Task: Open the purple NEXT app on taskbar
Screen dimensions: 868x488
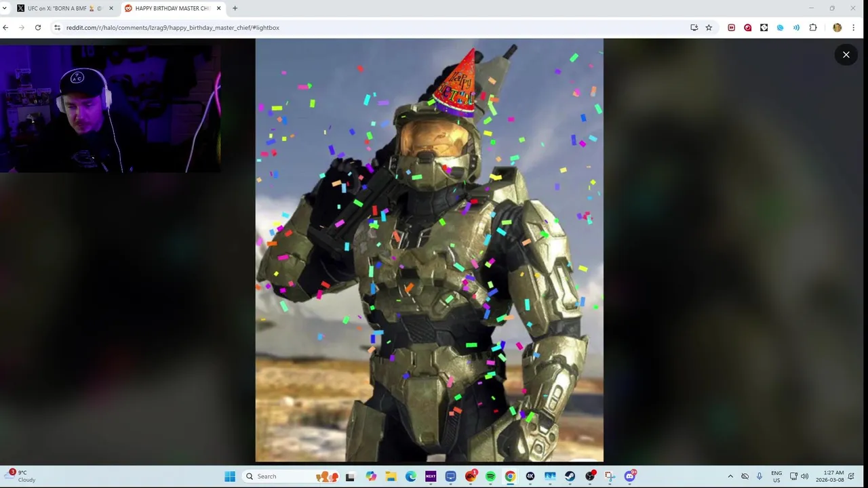Action: pyautogui.click(x=431, y=476)
